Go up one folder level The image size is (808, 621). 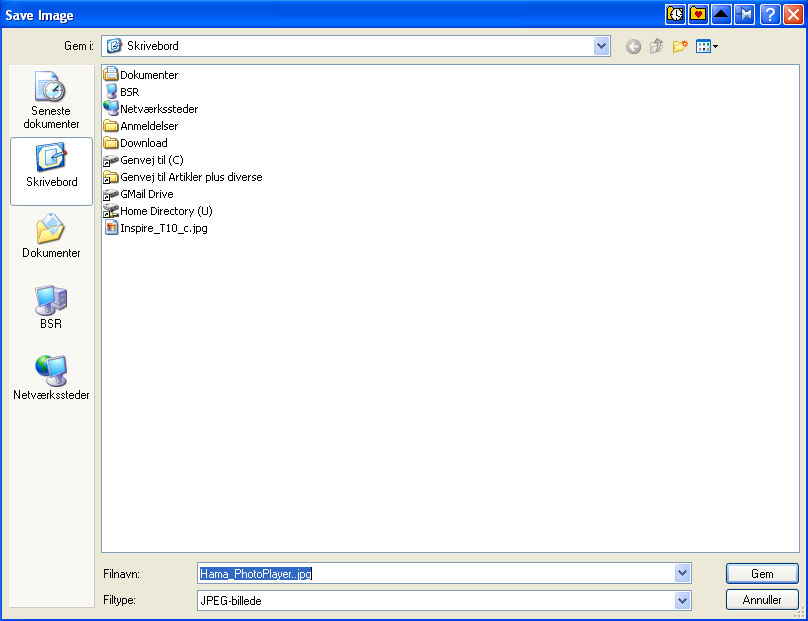[x=656, y=46]
